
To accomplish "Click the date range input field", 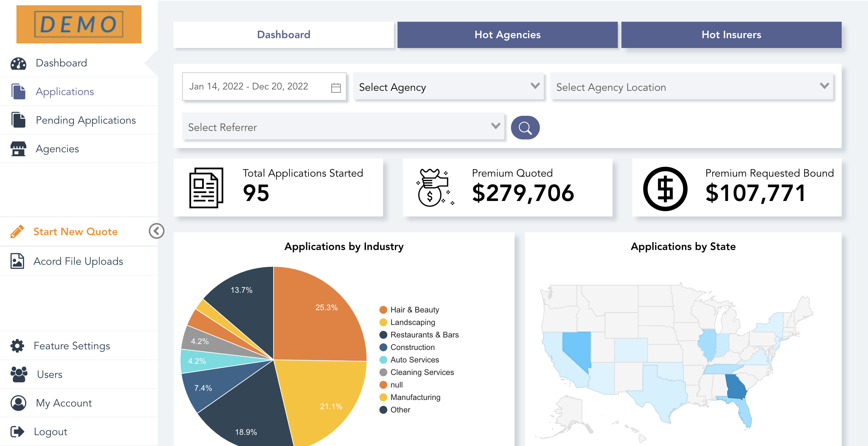I will [264, 86].
